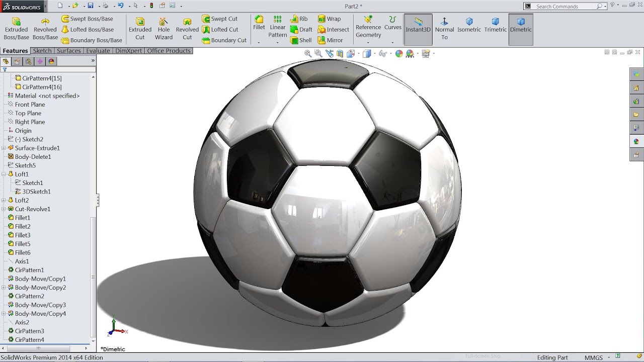Switch to Trimetric view
This screenshot has height=362, width=644.
coord(496,25)
